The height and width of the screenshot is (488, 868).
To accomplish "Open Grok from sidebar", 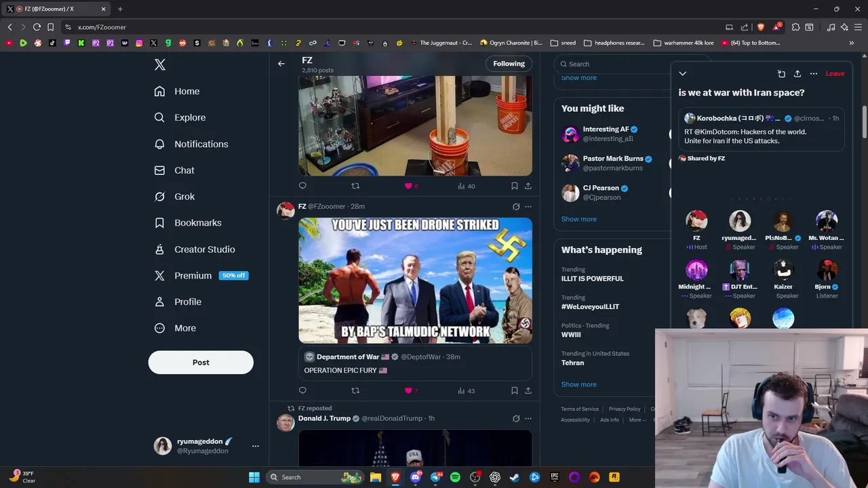I will click(175, 197).
